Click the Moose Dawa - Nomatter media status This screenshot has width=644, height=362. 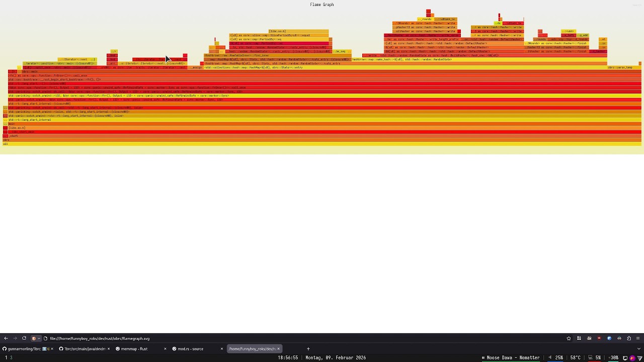[x=511, y=357]
